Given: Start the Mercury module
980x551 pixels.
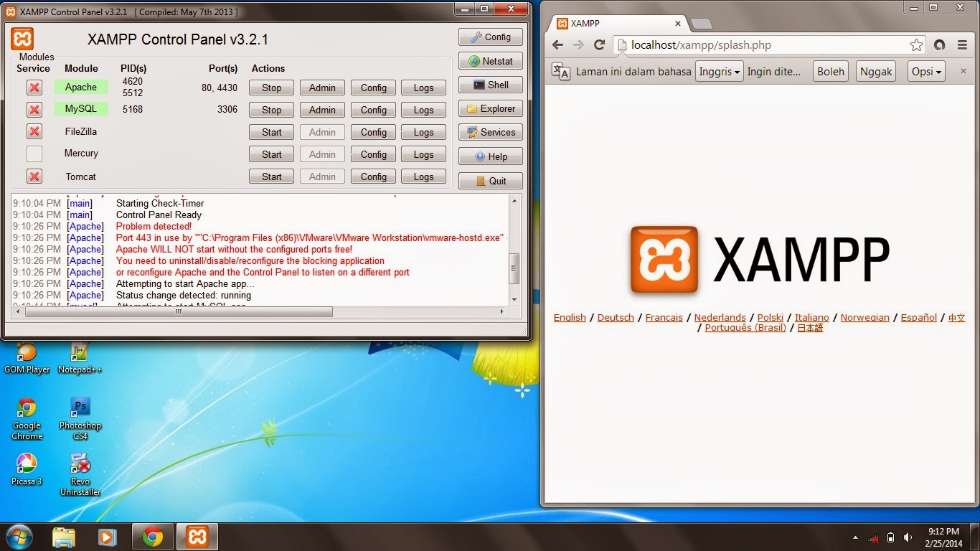Looking at the screenshot, I should click(x=272, y=154).
